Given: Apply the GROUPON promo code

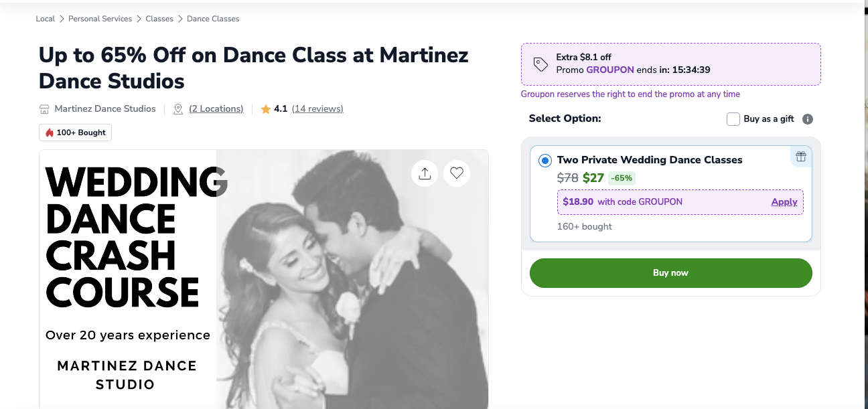Looking at the screenshot, I should 784,201.
